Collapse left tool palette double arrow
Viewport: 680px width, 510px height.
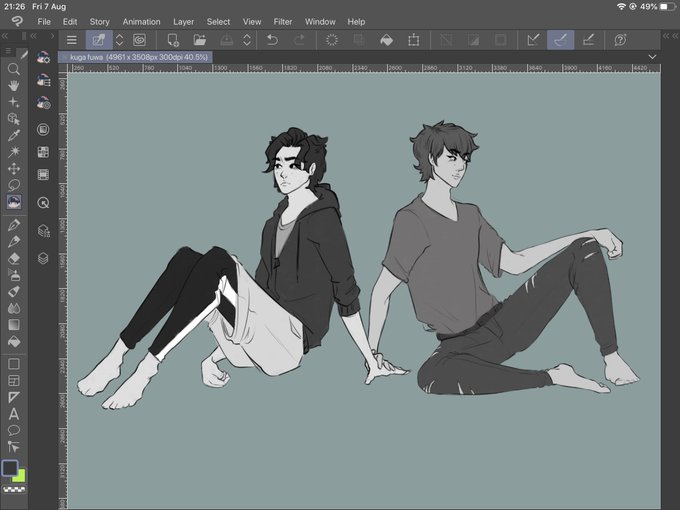click(6, 36)
